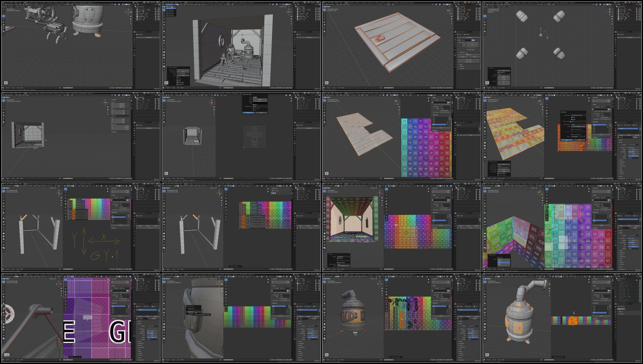Image resolution: width=643 pixels, height=364 pixels.
Task: Click Add Modifier button in wireframe room screenshot
Action: coord(308,37)
